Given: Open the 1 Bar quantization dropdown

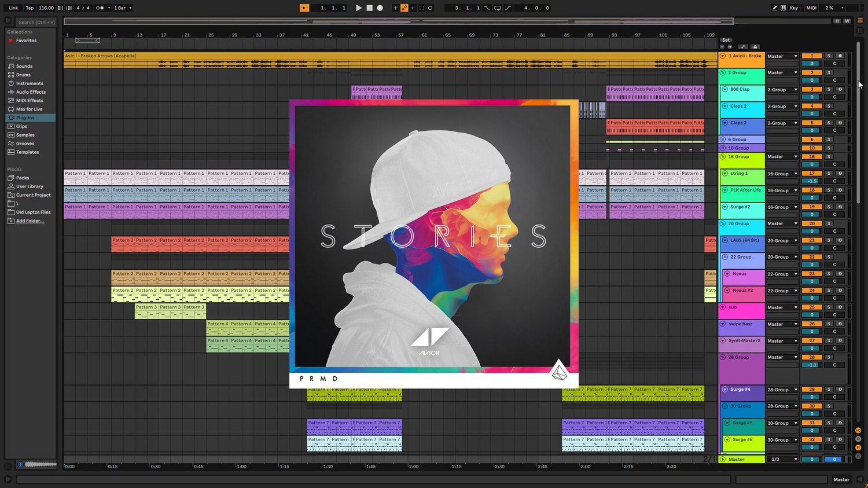Looking at the screenshot, I should tap(123, 8).
